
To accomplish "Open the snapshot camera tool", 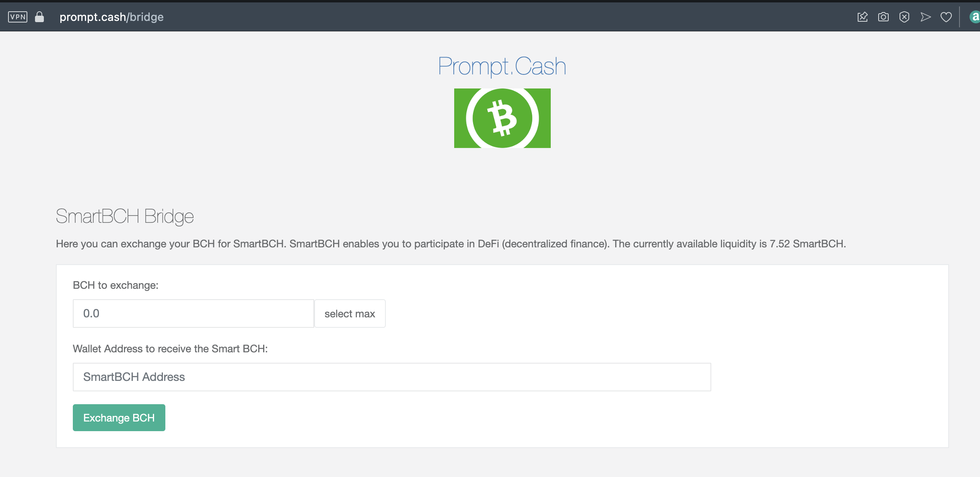I will pos(883,17).
